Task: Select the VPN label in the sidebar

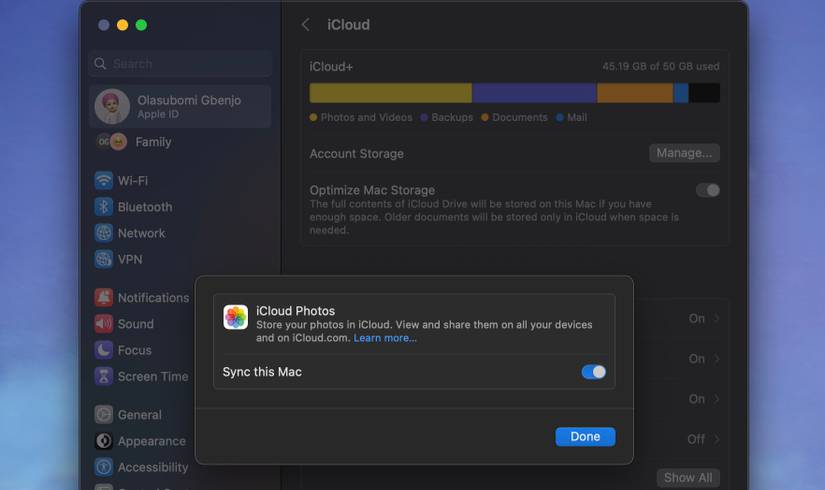Action: 130,259
